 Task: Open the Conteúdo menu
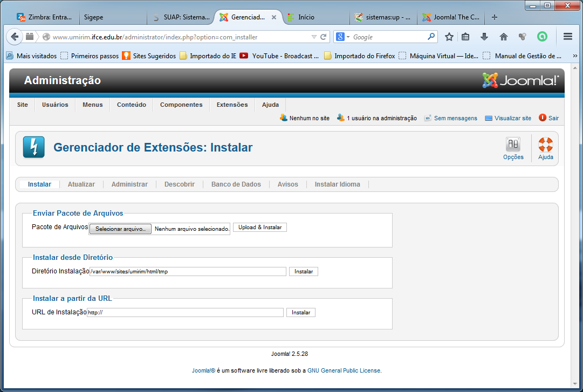[x=132, y=105]
